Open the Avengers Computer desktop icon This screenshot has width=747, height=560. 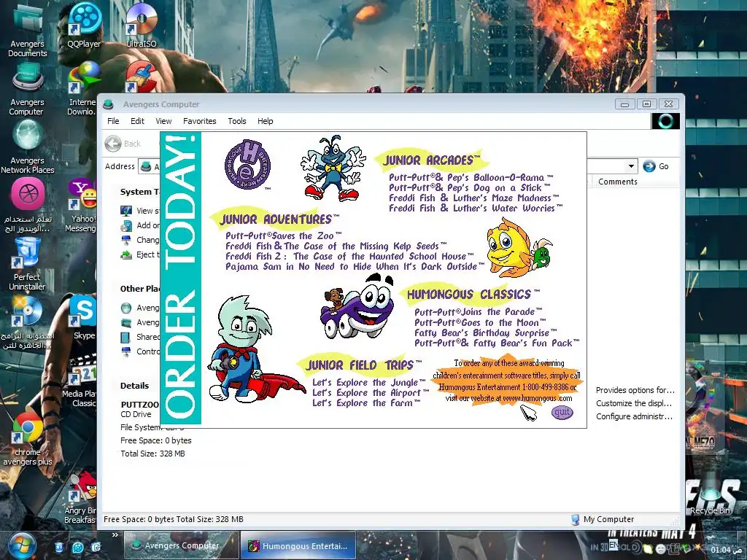[x=27, y=90]
